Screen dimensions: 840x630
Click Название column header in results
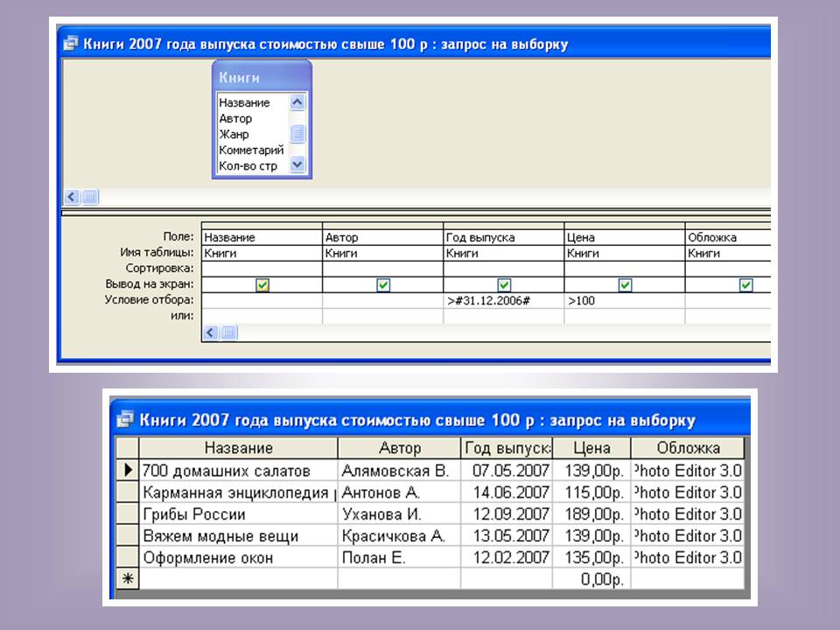pos(238,448)
